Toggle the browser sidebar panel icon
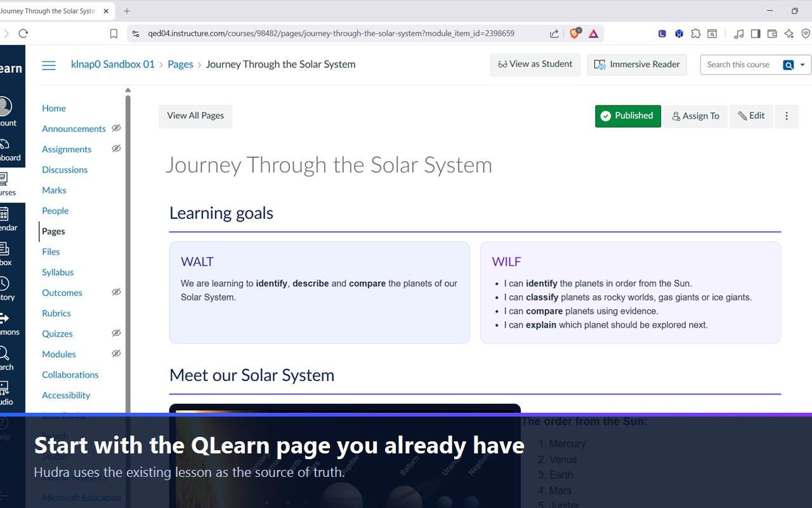Image resolution: width=812 pixels, height=508 pixels. click(x=756, y=34)
